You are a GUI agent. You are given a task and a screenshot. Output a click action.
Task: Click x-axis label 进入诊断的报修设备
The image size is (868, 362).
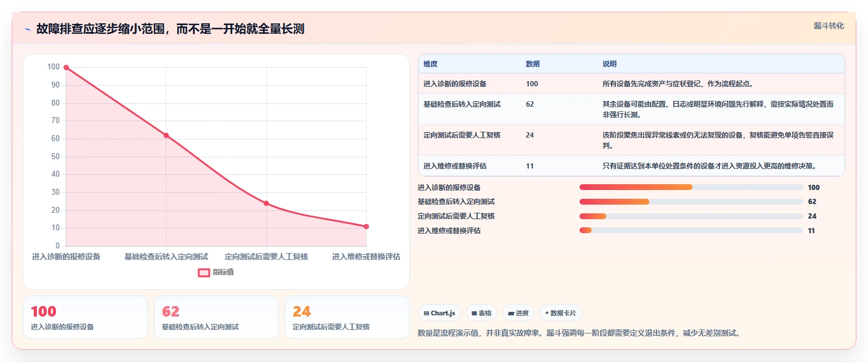[66, 256]
